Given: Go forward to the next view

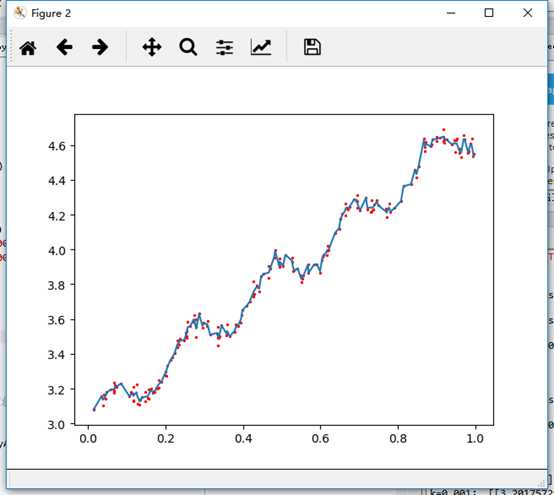Looking at the screenshot, I should (100, 47).
